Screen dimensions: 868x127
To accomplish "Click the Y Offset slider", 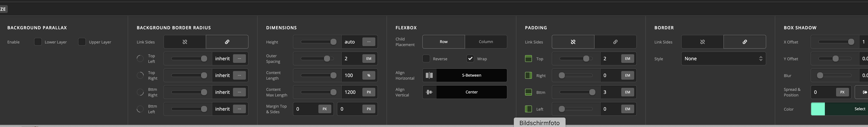I will (x=835, y=59).
